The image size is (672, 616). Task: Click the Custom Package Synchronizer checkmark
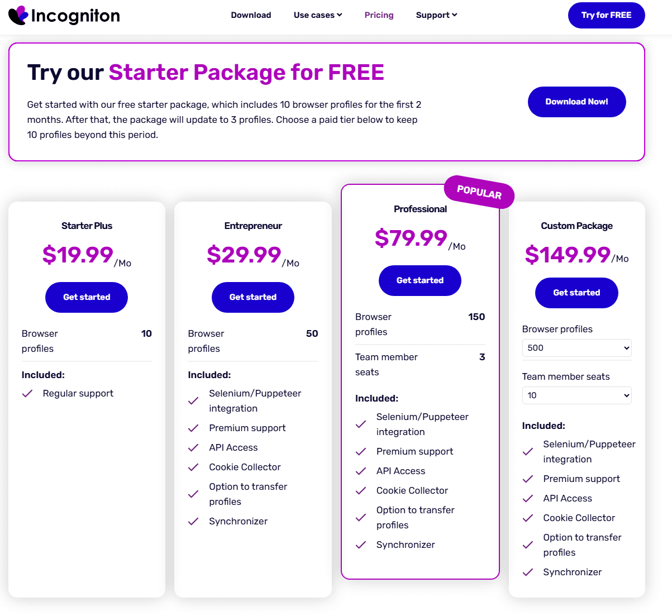528,572
